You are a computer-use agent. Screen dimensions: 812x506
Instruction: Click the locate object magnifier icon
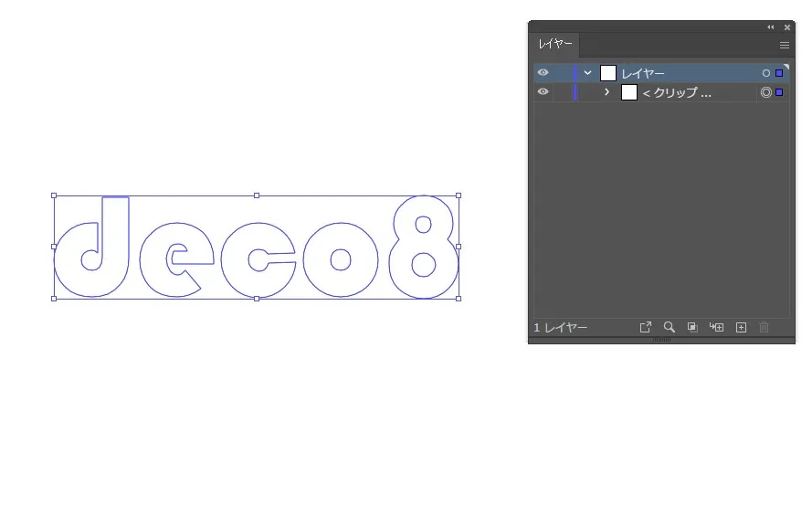[670, 327]
